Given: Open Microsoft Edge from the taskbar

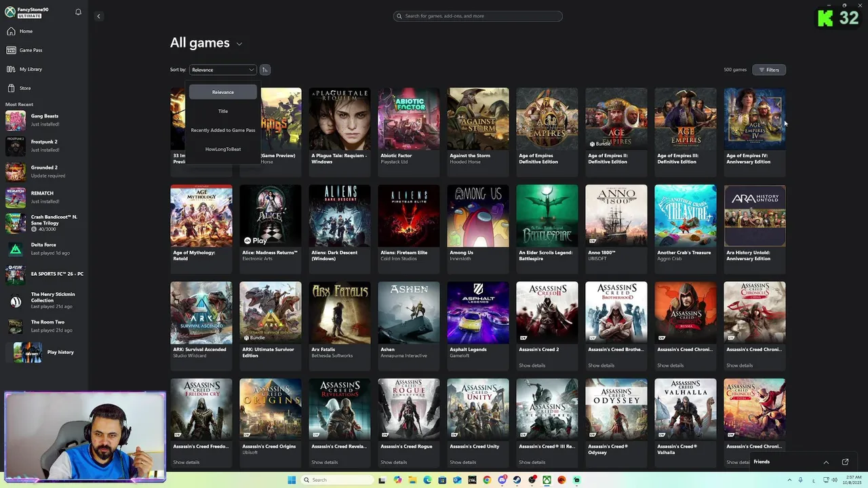Looking at the screenshot, I should [427, 480].
